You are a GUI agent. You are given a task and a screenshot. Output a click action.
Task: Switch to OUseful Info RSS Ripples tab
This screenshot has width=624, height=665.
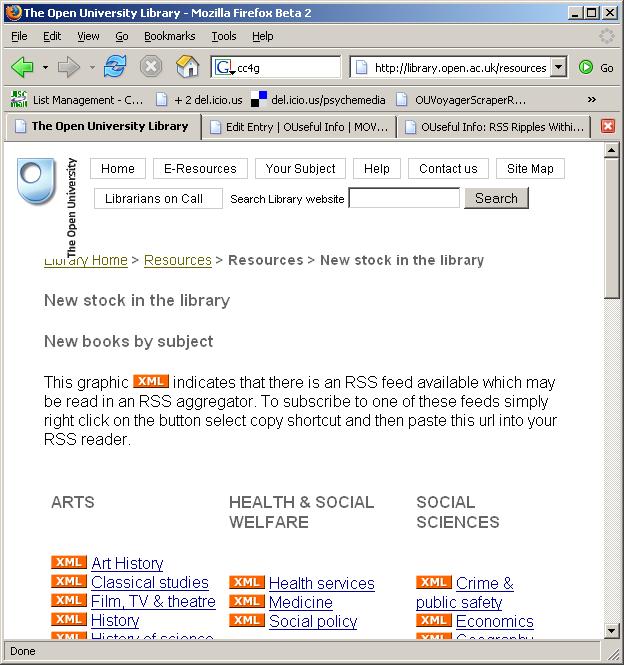point(494,127)
